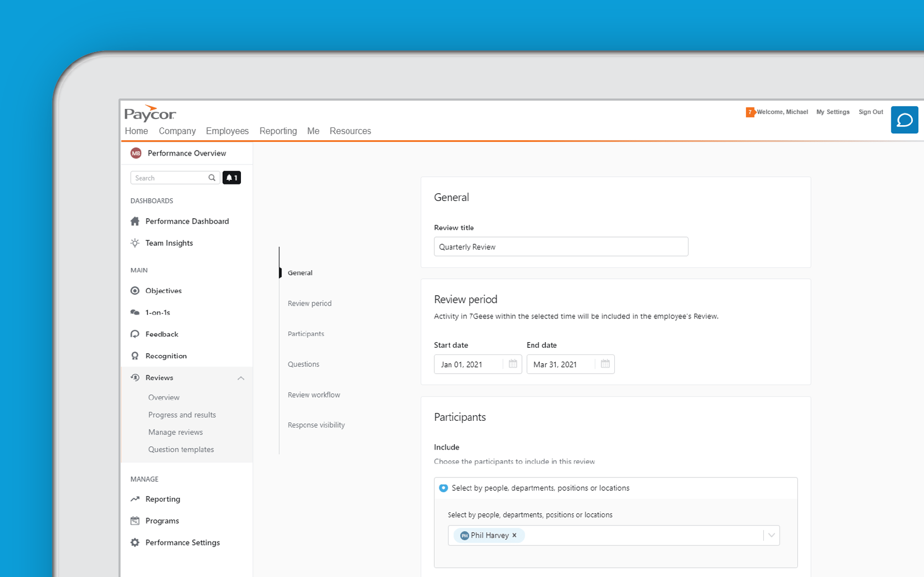
Task: Open the Reporting top menu
Action: 278,131
